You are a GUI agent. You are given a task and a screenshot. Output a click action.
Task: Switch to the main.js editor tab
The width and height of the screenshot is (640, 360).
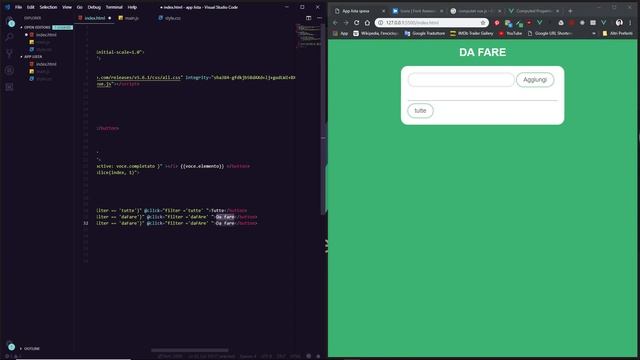131,18
